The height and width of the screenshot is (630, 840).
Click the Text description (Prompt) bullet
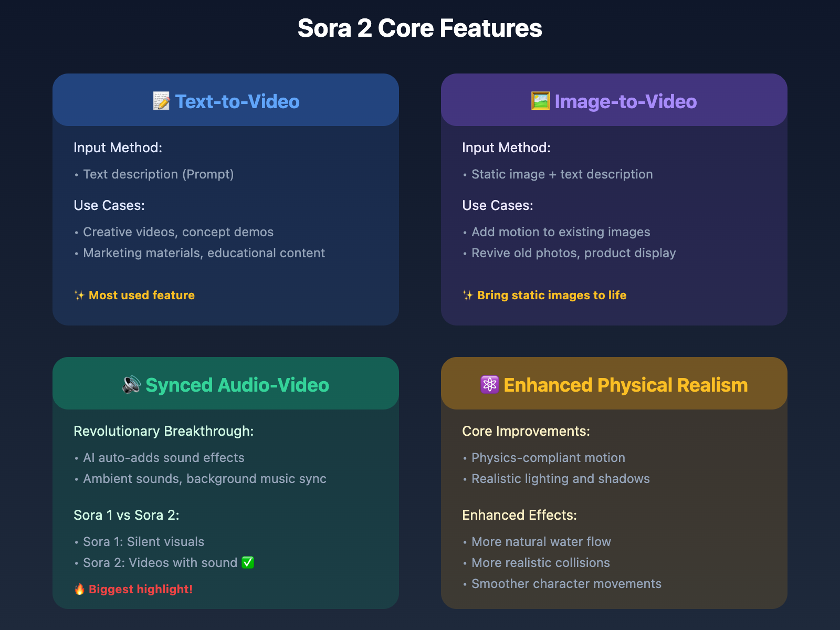click(159, 174)
